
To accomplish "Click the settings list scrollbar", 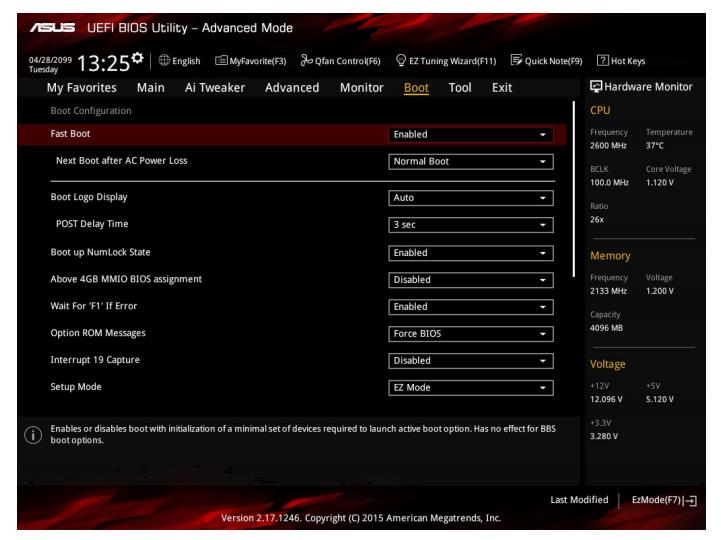I will click(x=573, y=190).
